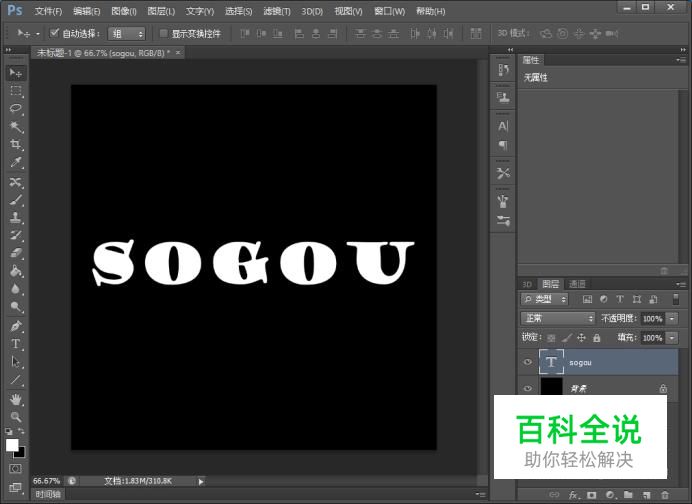The width and height of the screenshot is (692, 504).
Task: Open the Properties panel flyout menu
Action: click(x=681, y=60)
